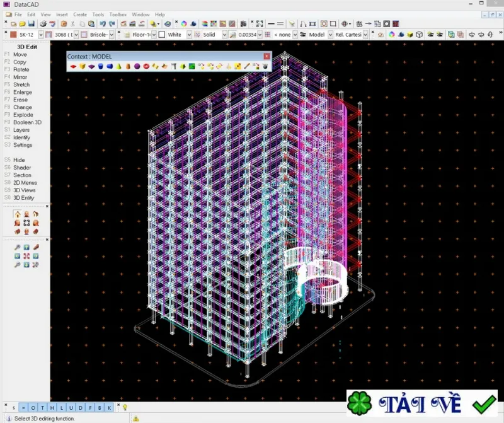
Task: Click the red expand-arrows zoom extents icon
Action: tap(26, 256)
